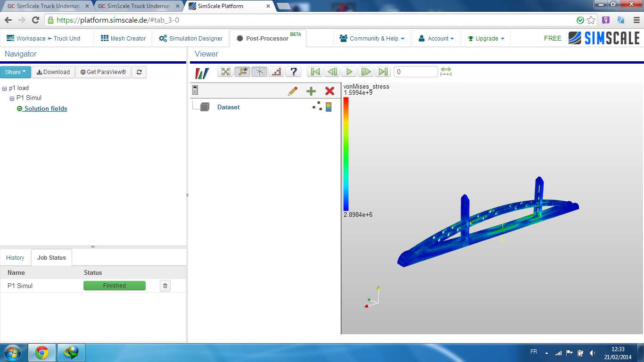Click the ParaView logo icon in viewer toolbar

point(202,72)
